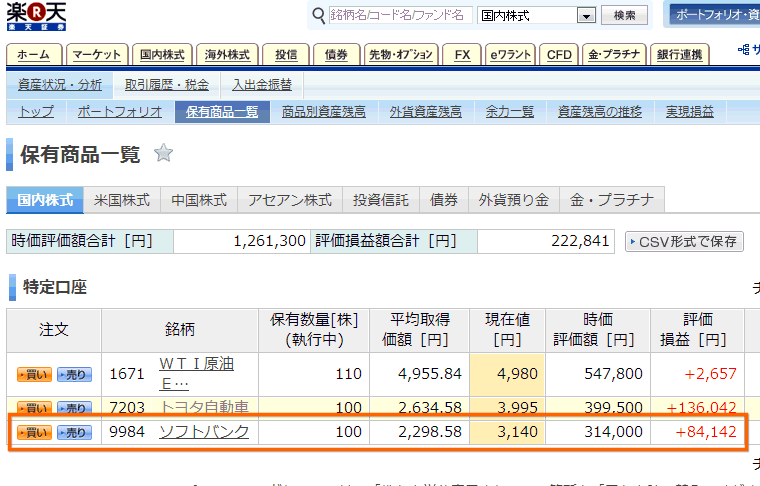Click the 銘柄名 search input field
Screen dimensions: 760x486
(x=400, y=16)
